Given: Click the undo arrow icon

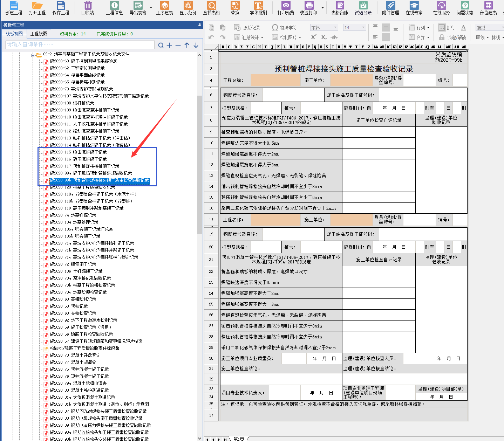Looking at the screenshot, I should 211,37.
